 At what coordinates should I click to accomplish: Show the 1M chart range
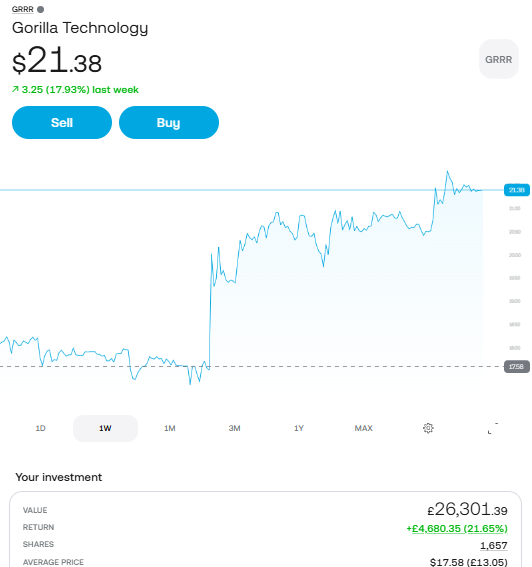[x=170, y=428]
